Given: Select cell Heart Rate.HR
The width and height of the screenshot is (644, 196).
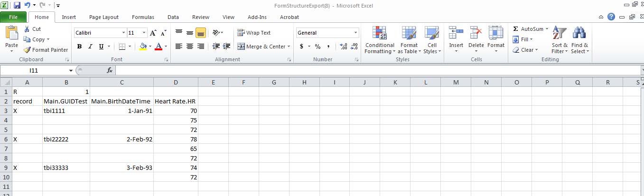Looking at the screenshot, I should pos(176,101).
